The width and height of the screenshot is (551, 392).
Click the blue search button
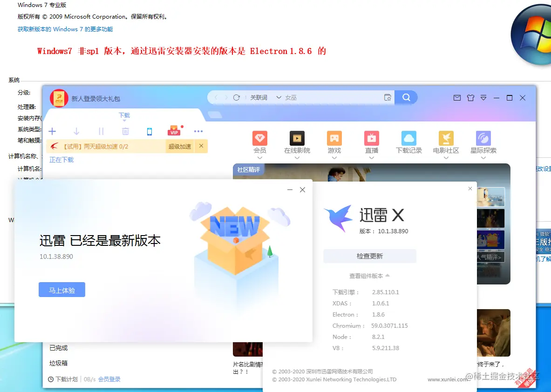[x=406, y=98]
